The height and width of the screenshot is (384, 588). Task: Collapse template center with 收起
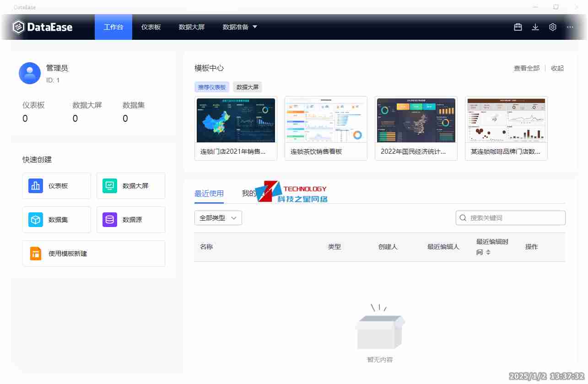[x=557, y=68]
